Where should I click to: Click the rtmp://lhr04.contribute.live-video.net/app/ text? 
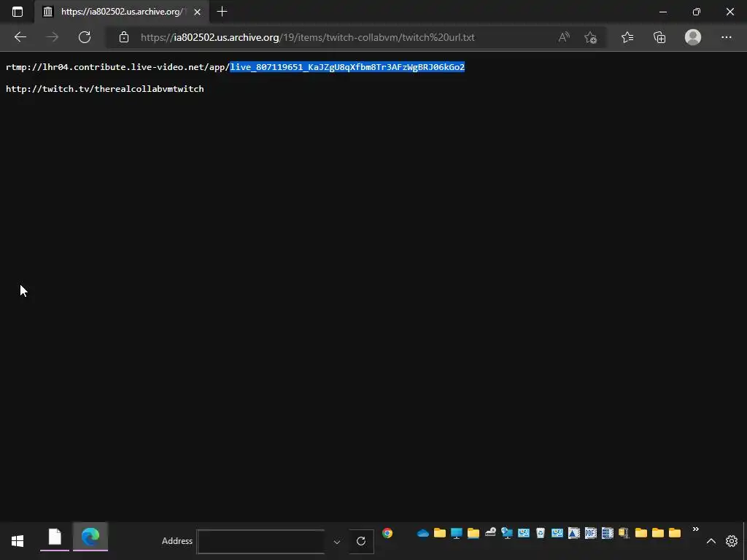117,67
